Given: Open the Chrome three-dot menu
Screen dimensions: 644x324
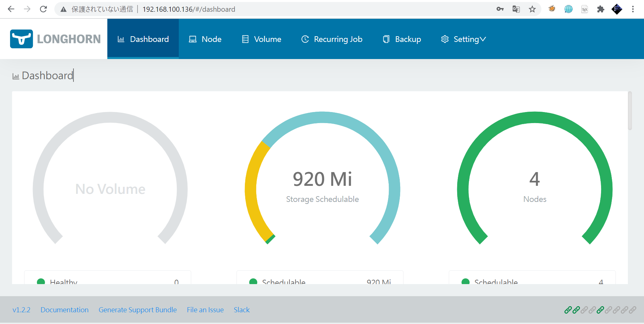Looking at the screenshot, I should [x=633, y=9].
